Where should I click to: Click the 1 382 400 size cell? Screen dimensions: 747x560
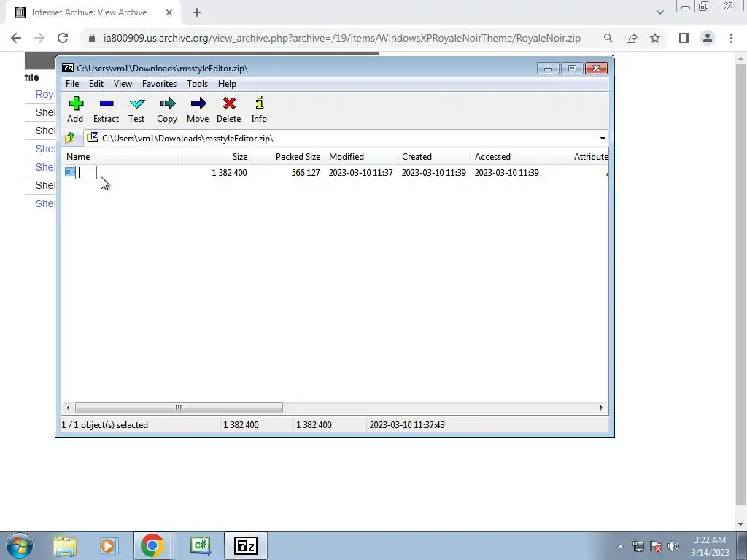(229, 172)
